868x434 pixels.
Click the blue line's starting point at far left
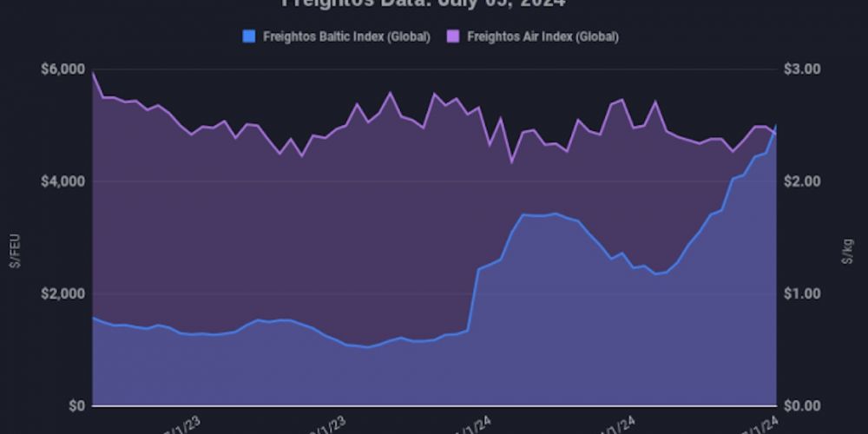[x=93, y=318]
